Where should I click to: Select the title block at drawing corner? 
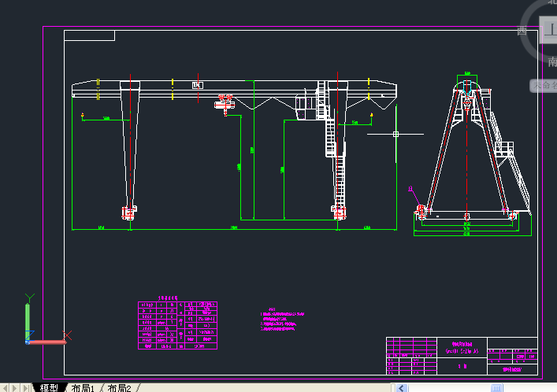(x=462, y=356)
